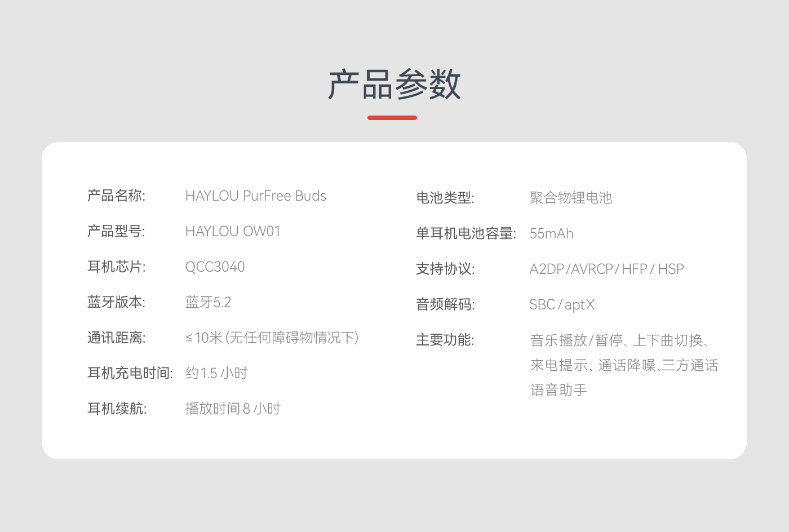The width and height of the screenshot is (789, 532).
Task: Click the 产品参数 heading
Action: [x=394, y=85]
